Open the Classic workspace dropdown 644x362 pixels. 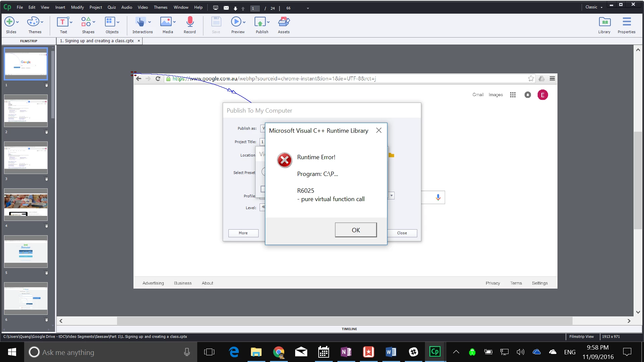[x=594, y=7]
